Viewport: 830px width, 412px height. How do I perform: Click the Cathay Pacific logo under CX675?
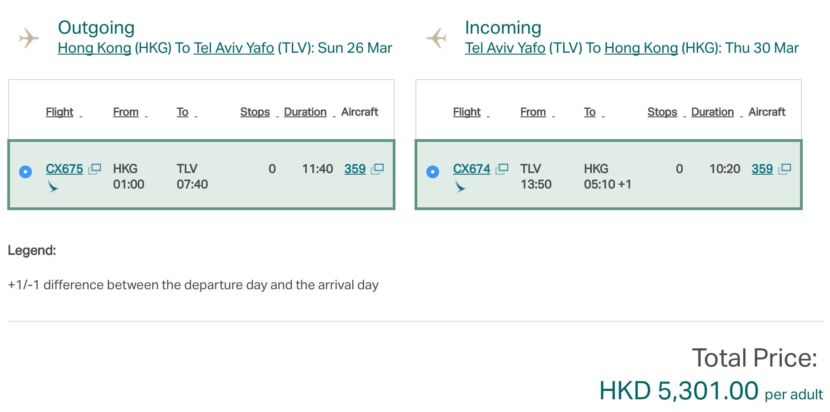(x=53, y=187)
